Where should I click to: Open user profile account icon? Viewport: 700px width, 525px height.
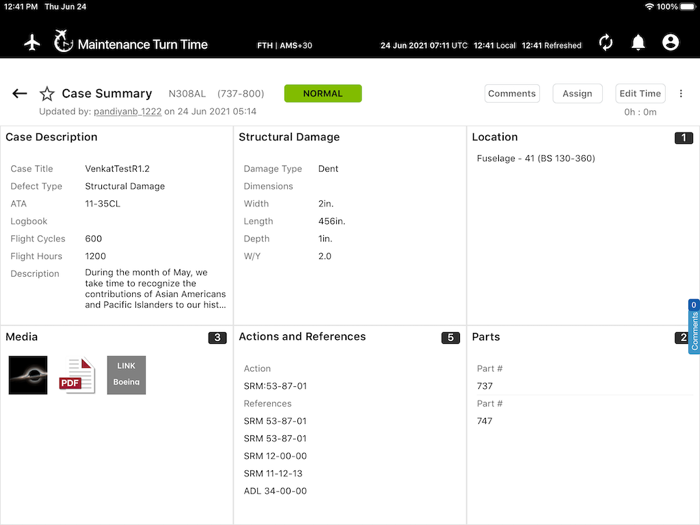[670, 42]
